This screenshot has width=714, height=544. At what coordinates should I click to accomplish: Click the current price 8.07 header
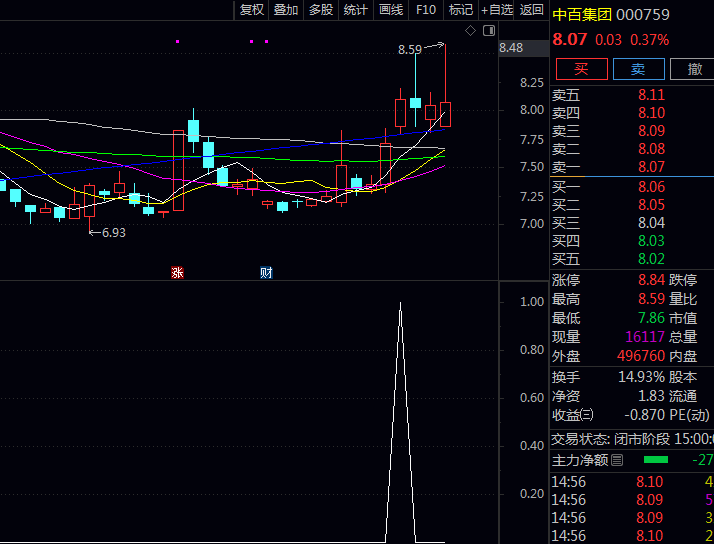570,40
